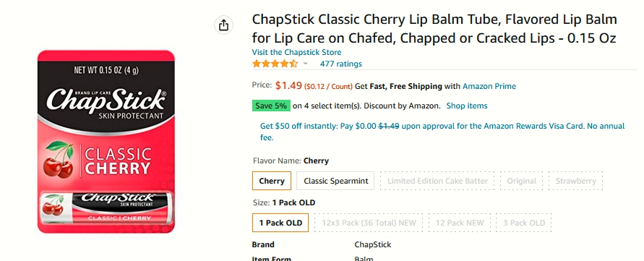The image size is (644, 261).
Task: Select the 1 Pack OLD size
Action: point(280,223)
